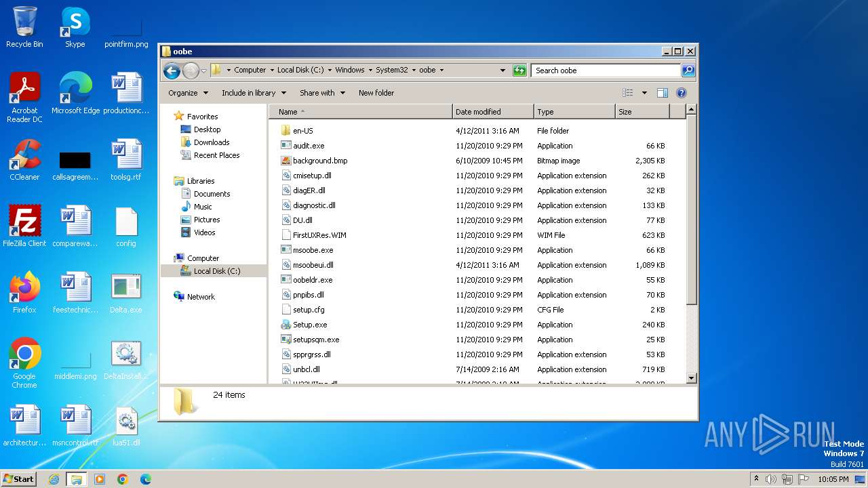Expand the address bar history dropdown
This screenshot has width=868, height=488.
(x=502, y=70)
